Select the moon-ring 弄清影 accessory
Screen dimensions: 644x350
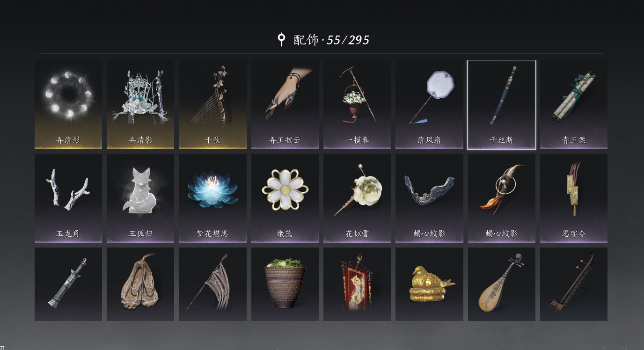tap(68, 105)
